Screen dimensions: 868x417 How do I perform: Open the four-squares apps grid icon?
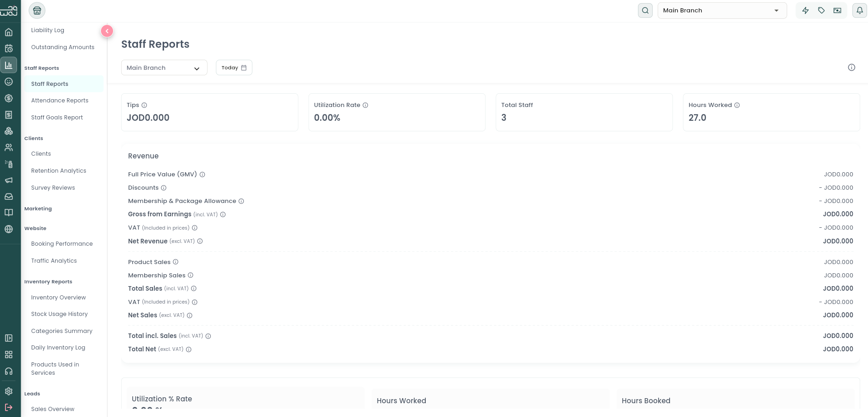pos(9,355)
